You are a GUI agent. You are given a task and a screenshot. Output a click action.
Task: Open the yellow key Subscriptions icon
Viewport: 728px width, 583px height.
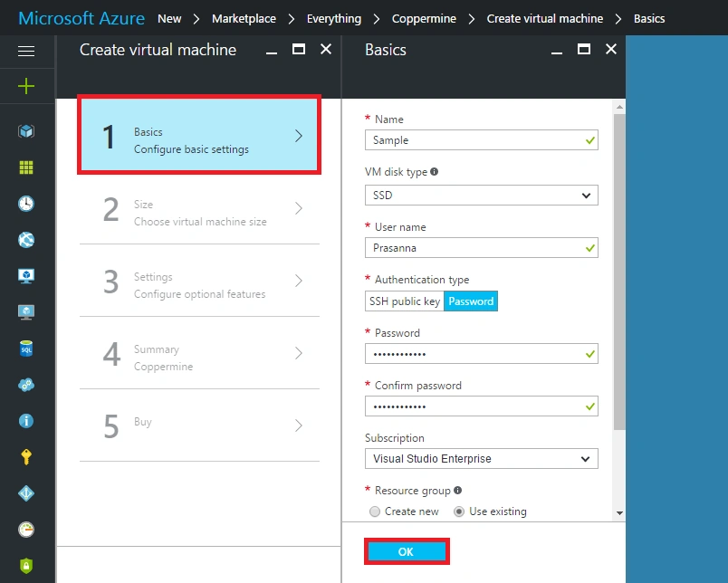[x=26, y=457]
